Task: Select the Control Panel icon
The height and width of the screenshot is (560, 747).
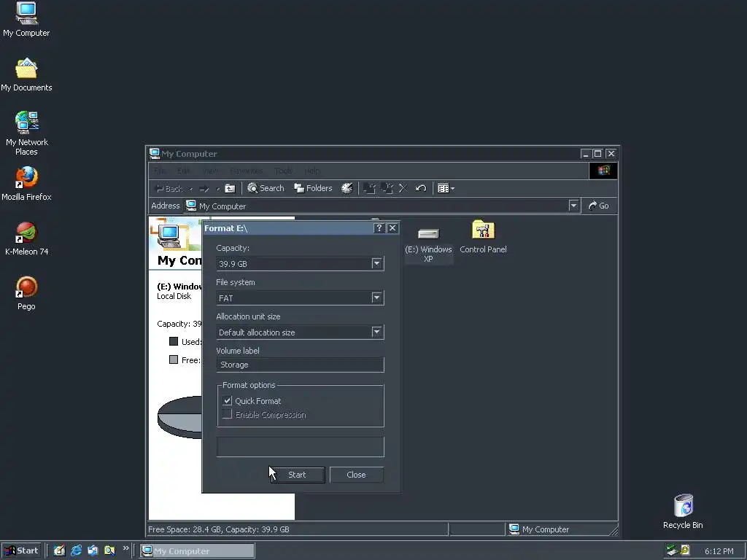Action: (x=483, y=237)
